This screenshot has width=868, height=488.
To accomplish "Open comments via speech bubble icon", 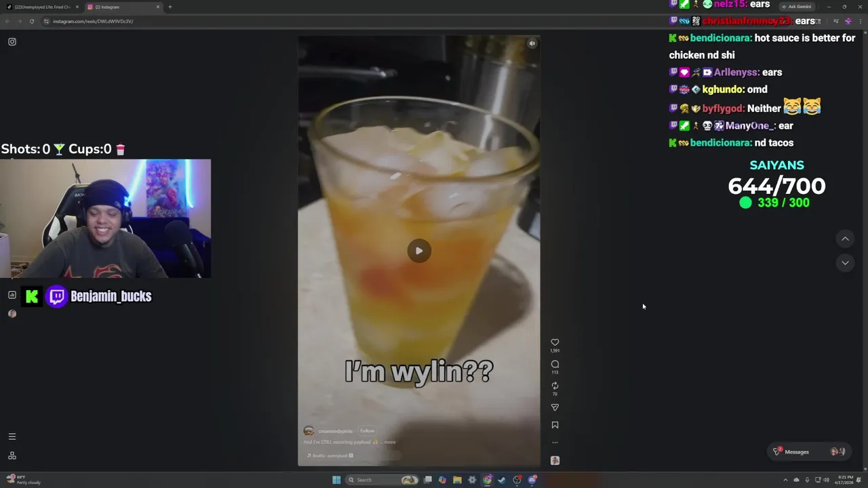I will [x=555, y=364].
